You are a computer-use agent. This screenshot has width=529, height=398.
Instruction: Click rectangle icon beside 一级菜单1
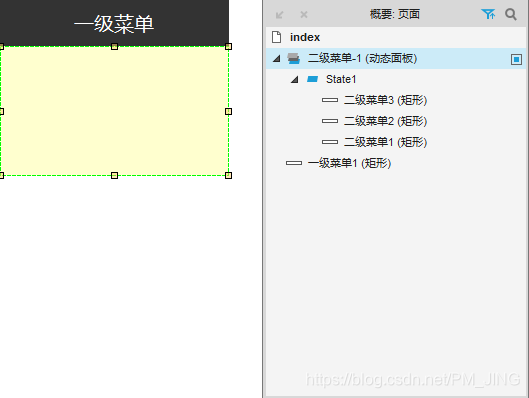pyautogui.click(x=294, y=163)
